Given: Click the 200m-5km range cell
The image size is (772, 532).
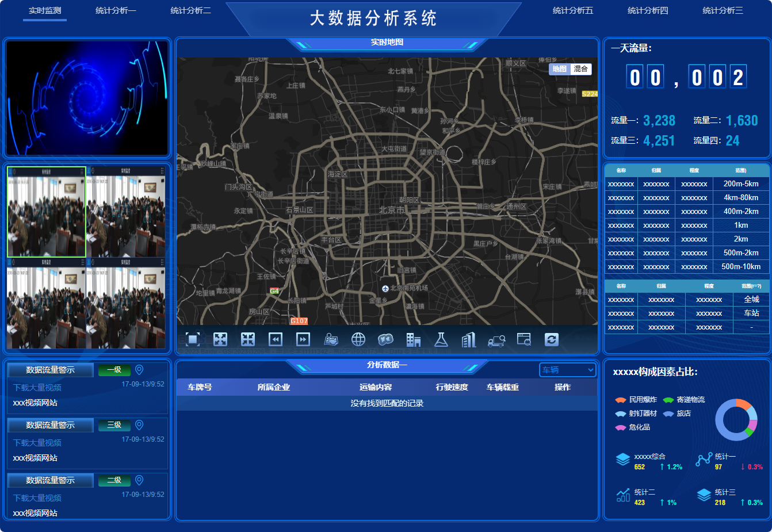Looking at the screenshot, I should (x=741, y=184).
